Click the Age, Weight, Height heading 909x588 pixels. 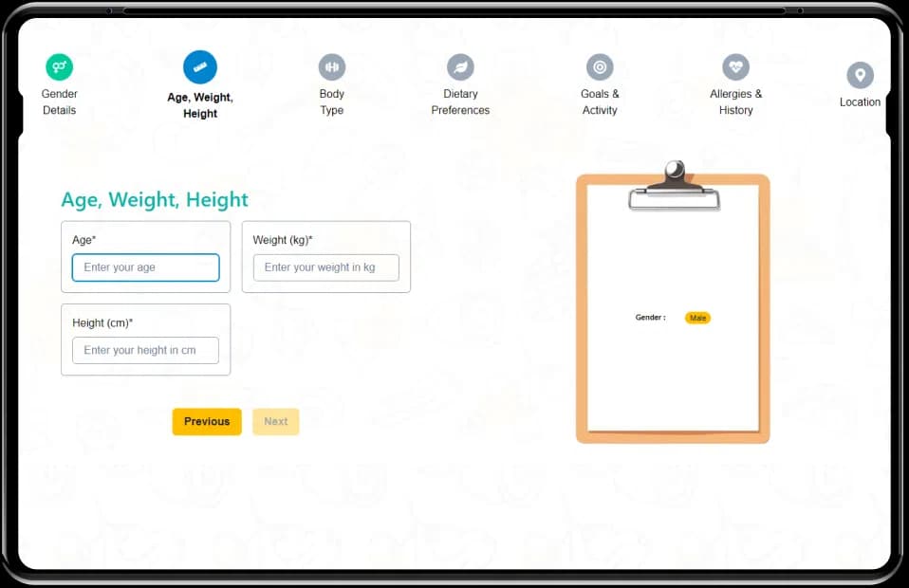tap(154, 199)
